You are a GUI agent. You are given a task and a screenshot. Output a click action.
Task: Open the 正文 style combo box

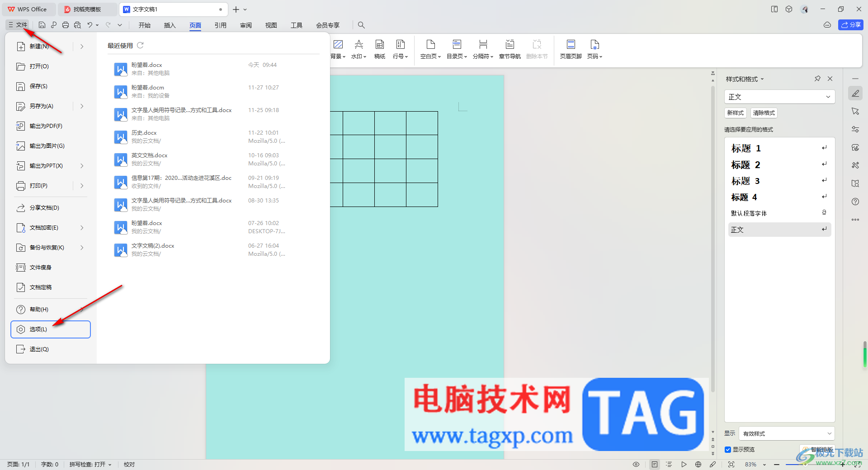779,97
